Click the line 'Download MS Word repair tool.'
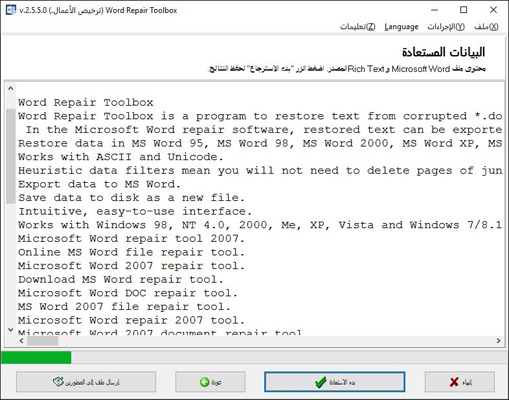509x400 pixels. (121, 279)
